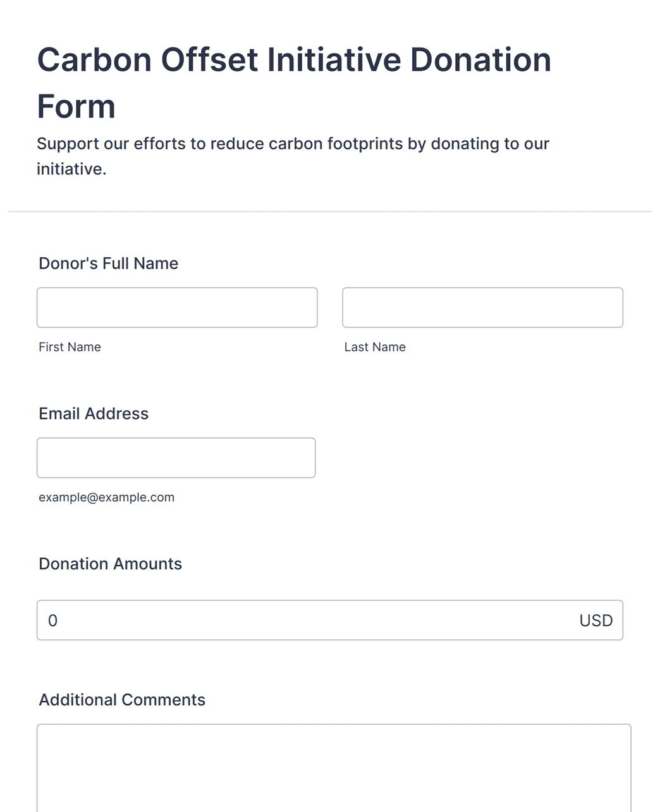
Task: Click the USD currency suffix
Action: (596, 621)
